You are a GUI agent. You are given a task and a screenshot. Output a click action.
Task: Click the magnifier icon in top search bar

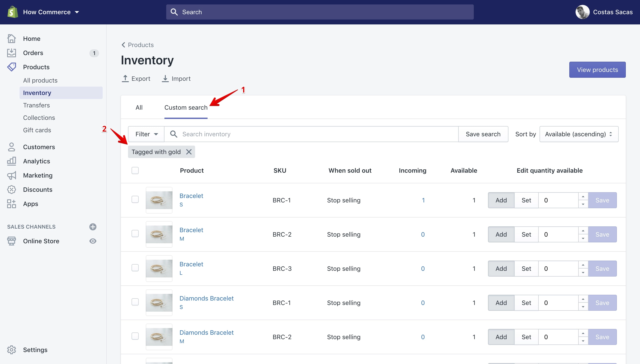[174, 12]
